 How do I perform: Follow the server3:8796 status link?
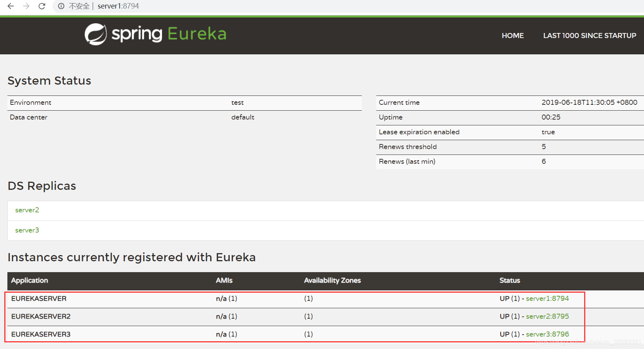tap(547, 334)
